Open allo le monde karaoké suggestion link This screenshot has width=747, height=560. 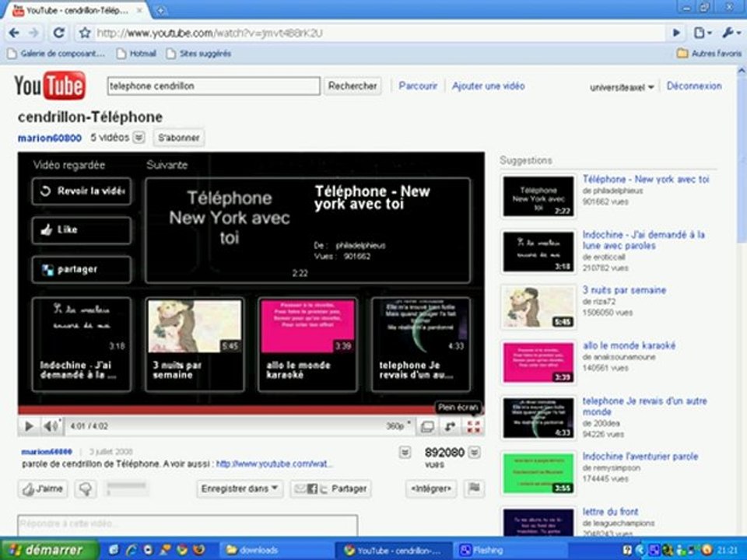click(x=629, y=345)
